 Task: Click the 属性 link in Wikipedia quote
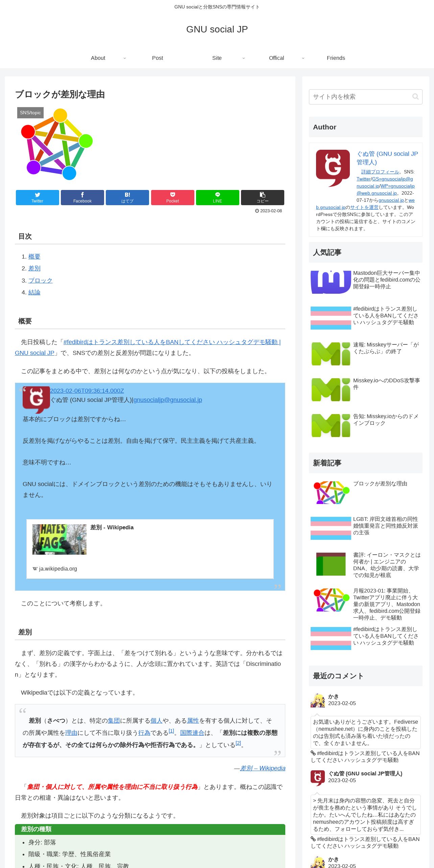[193, 721]
